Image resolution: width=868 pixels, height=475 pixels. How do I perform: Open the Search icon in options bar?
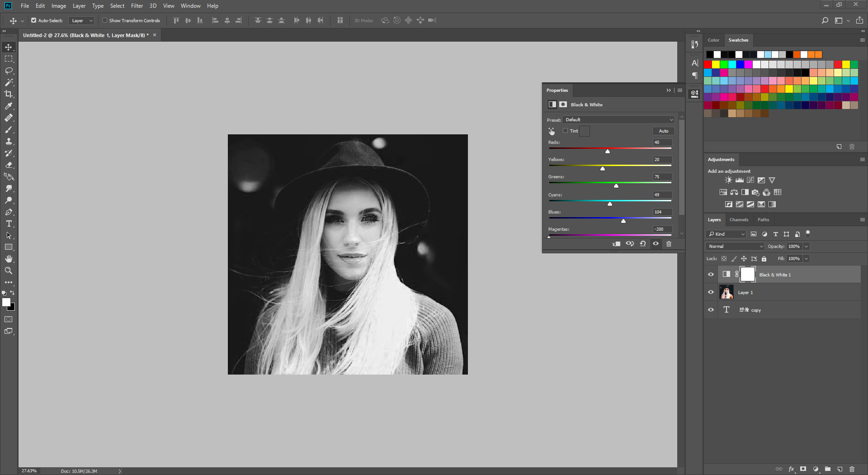[825, 20]
